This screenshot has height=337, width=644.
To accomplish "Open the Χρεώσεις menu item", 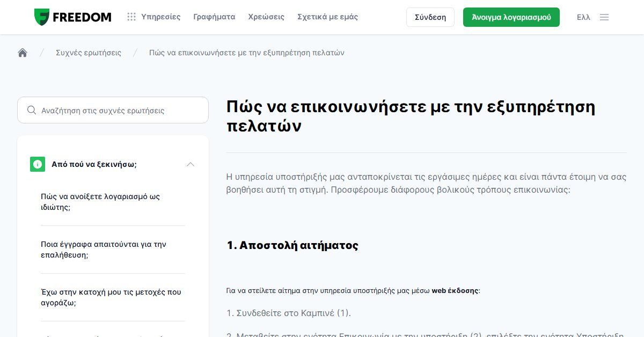I will coord(266,17).
